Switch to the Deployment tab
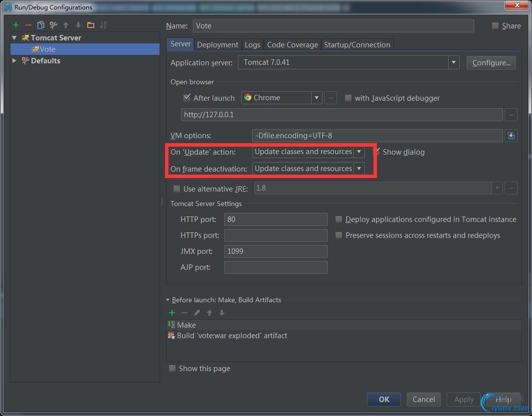 click(x=217, y=45)
